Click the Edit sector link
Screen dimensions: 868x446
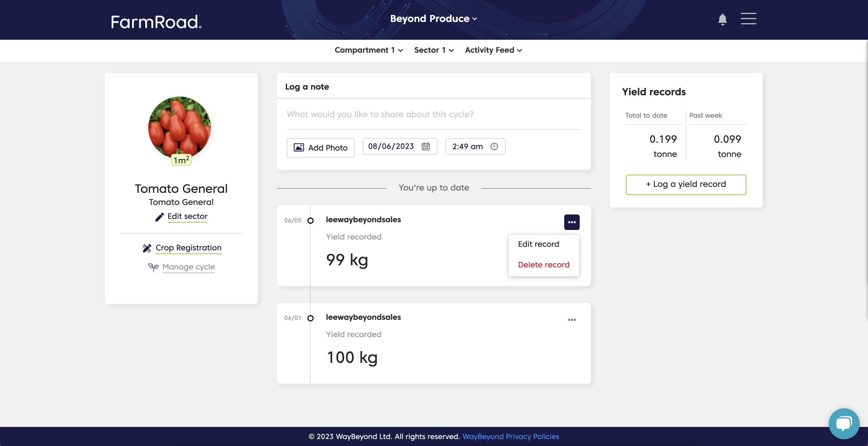187,217
